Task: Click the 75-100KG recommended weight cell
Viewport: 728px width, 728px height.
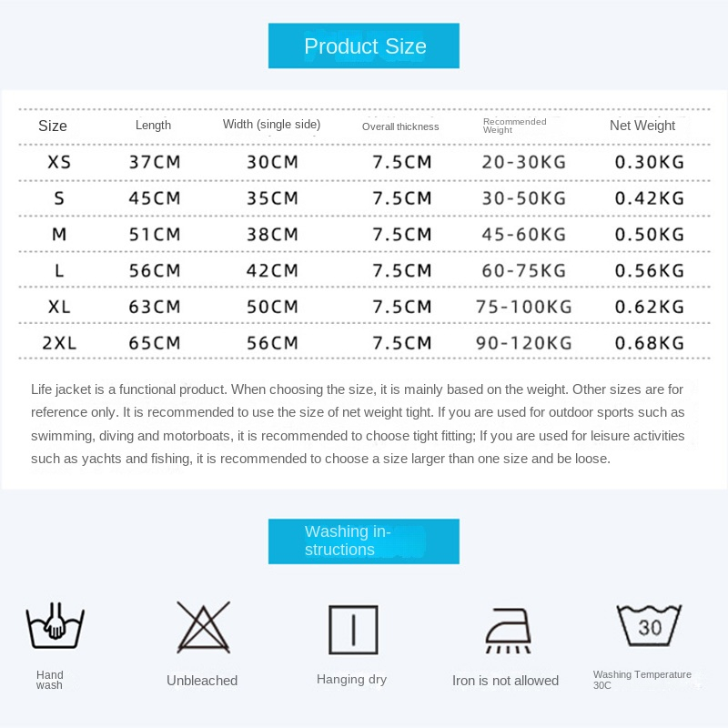Action: (524, 307)
